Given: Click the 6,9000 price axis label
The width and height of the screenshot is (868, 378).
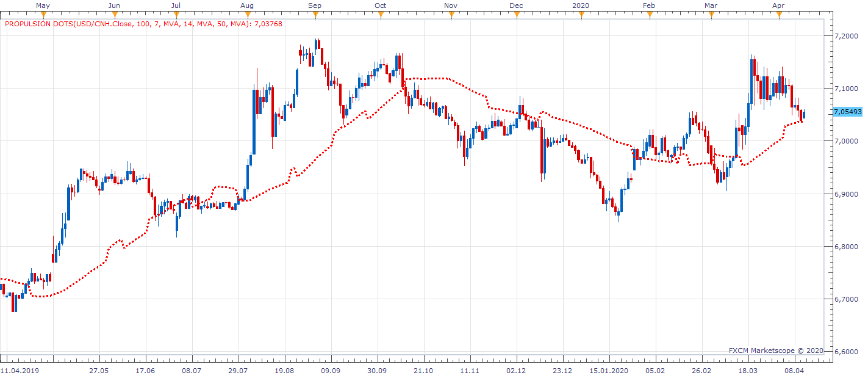Looking at the screenshot, I should [x=845, y=194].
